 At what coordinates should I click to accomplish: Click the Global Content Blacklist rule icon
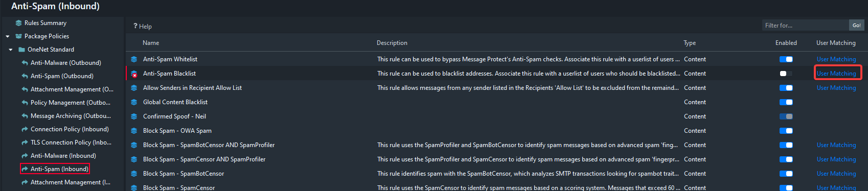pos(134,102)
